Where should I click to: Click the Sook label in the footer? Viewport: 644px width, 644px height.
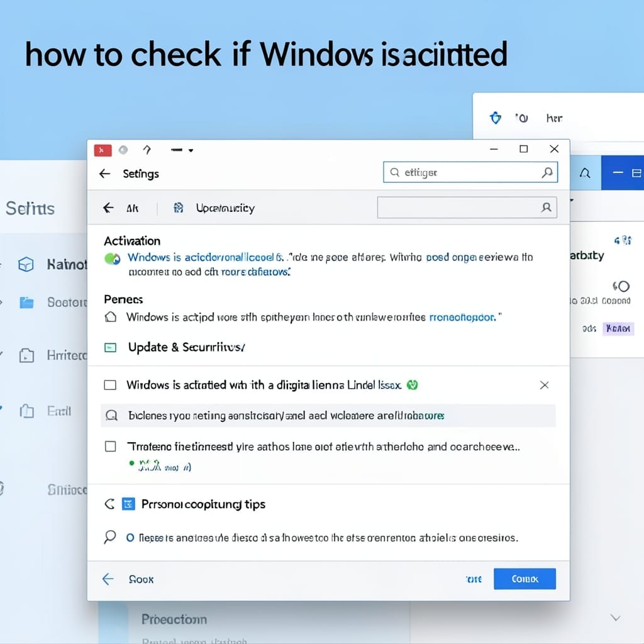(141, 579)
